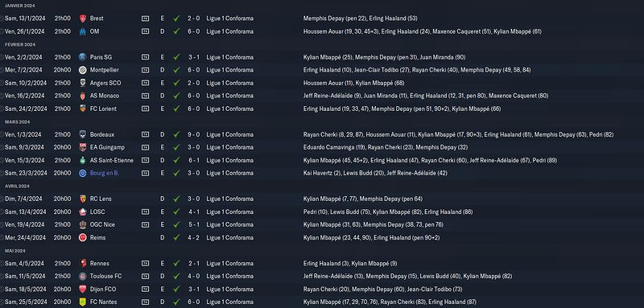Click the TV icon in the Paris SG row
Screen dimensions: 644x308
tap(145, 57)
